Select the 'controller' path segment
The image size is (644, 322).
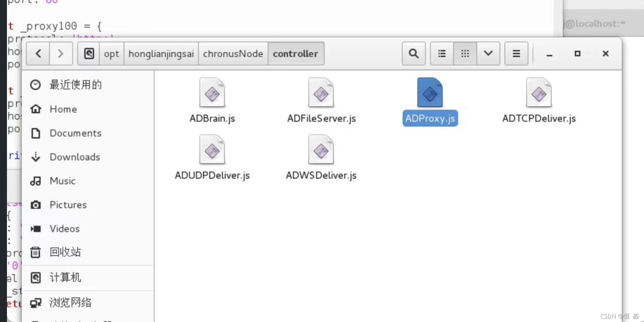296,53
